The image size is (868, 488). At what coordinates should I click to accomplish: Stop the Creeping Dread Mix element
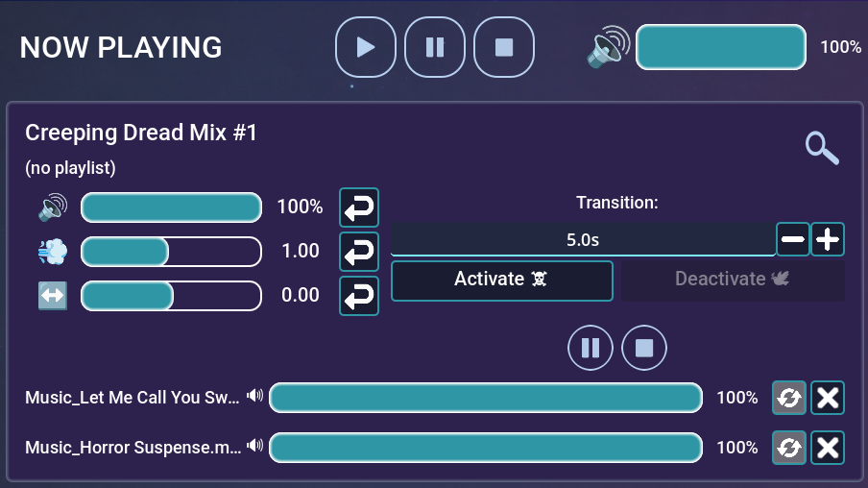click(644, 348)
